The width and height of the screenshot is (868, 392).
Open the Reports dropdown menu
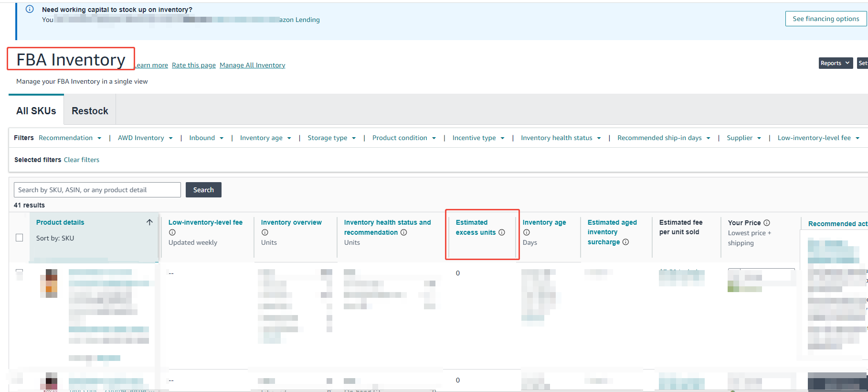tap(835, 63)
